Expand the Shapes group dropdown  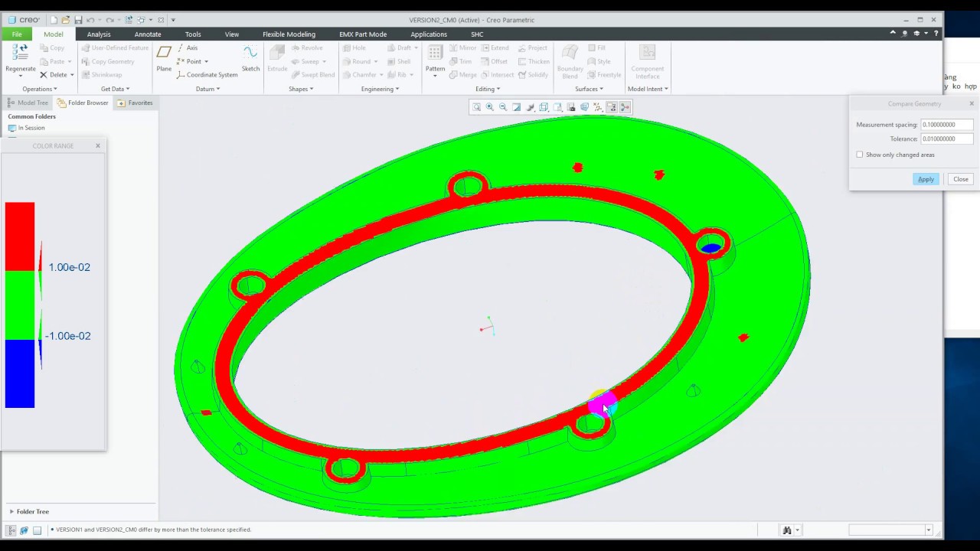301,89
